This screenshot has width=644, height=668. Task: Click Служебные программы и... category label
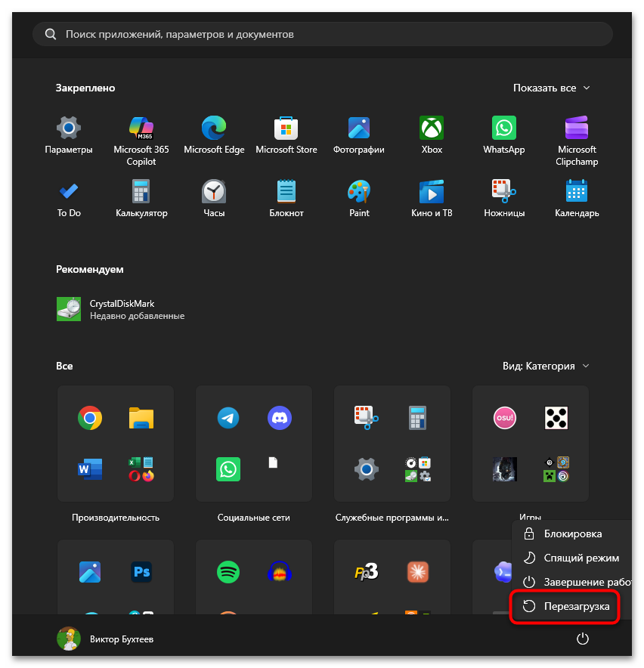[392, 518]
